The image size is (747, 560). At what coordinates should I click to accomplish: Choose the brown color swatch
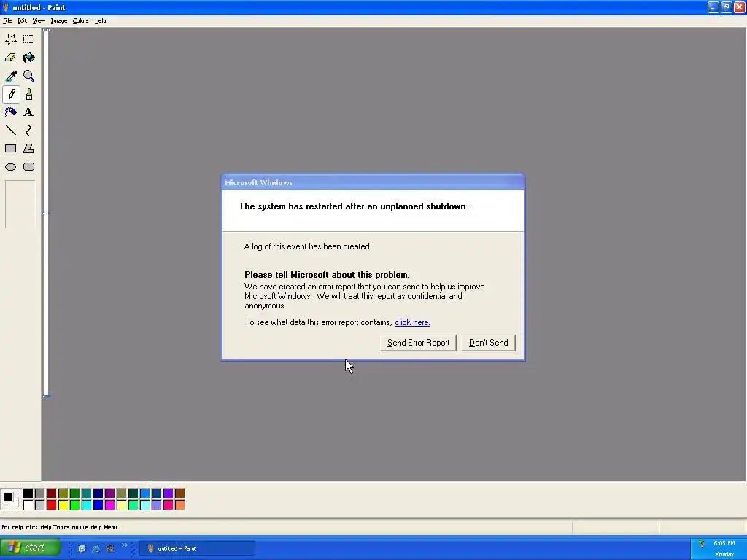179,494
